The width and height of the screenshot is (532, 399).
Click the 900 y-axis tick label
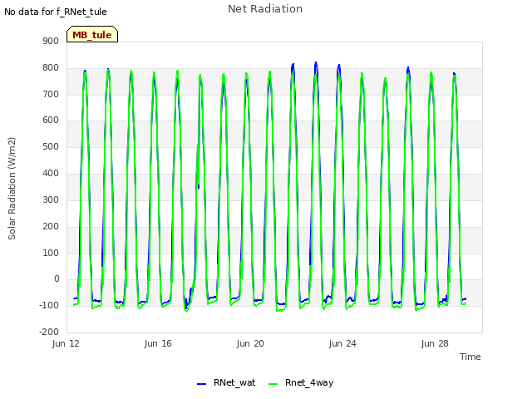(x=51, y=41)
